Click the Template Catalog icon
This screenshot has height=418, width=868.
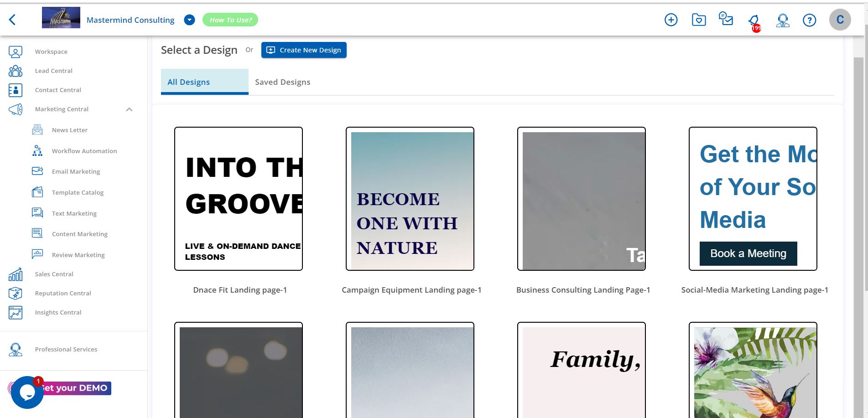point(37,192)
